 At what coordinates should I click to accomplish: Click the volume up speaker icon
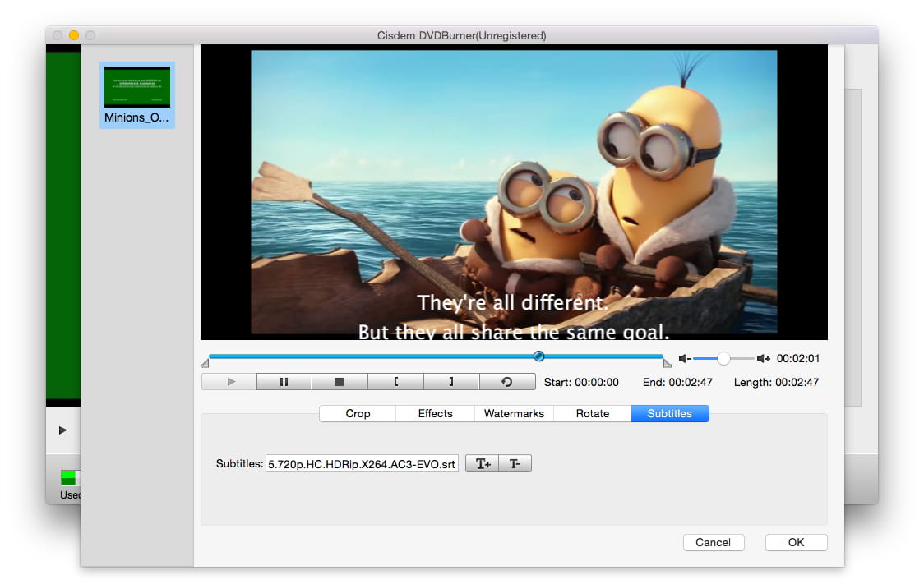tap(764, 358)
